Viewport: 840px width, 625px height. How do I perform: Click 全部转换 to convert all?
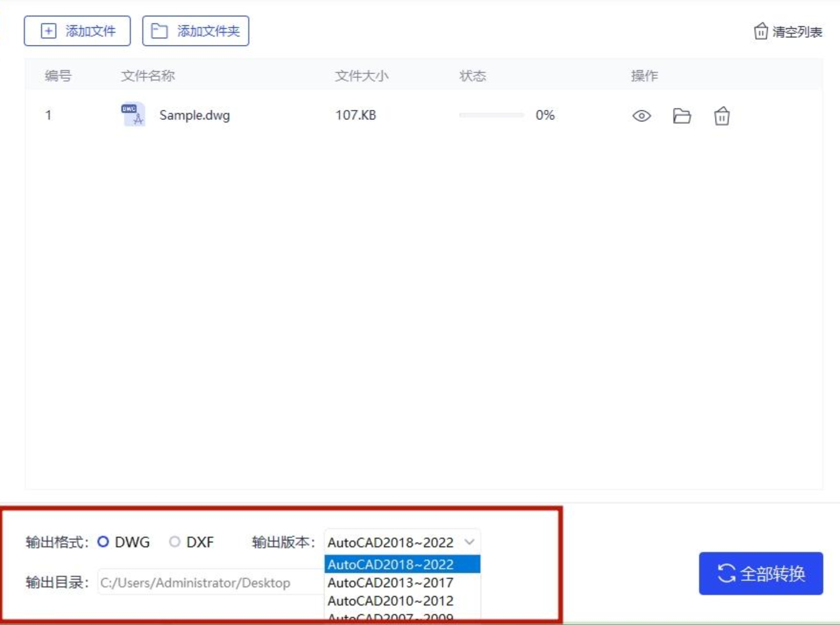click(761, 573)
